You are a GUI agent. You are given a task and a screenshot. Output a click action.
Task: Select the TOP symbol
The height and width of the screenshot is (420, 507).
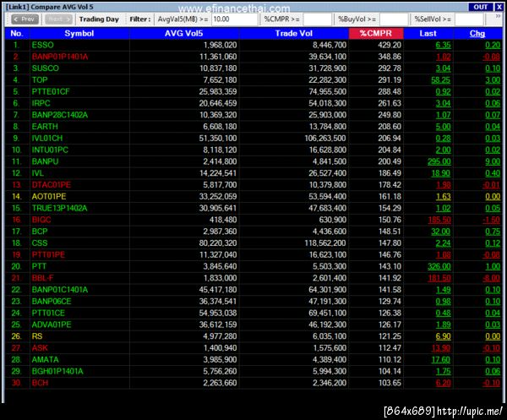point(40,80)
